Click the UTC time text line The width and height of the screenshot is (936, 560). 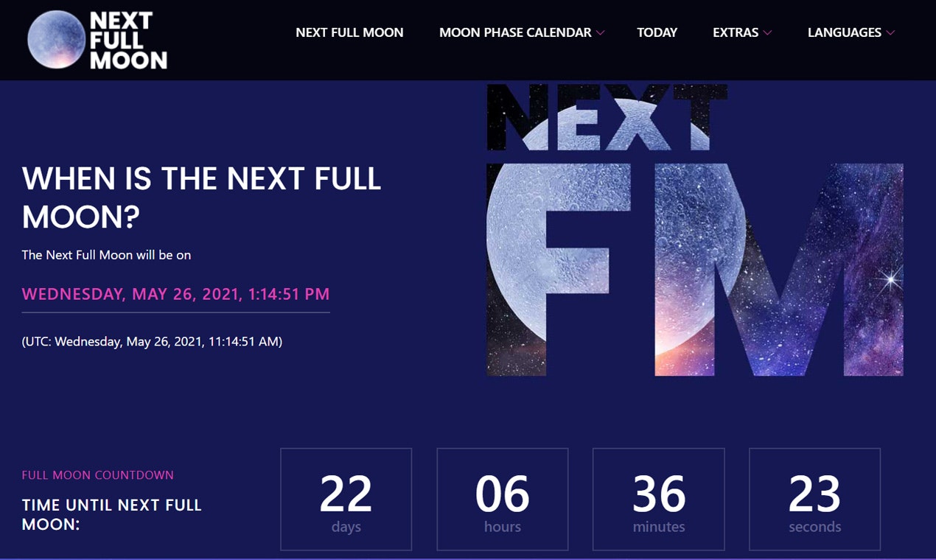(x=153, y=341)
